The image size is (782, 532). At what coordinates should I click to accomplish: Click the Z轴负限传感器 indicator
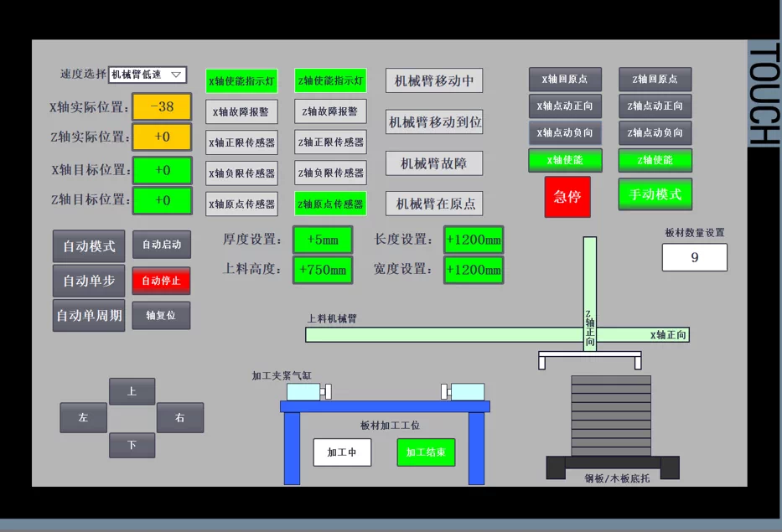(x=330, y=173)
